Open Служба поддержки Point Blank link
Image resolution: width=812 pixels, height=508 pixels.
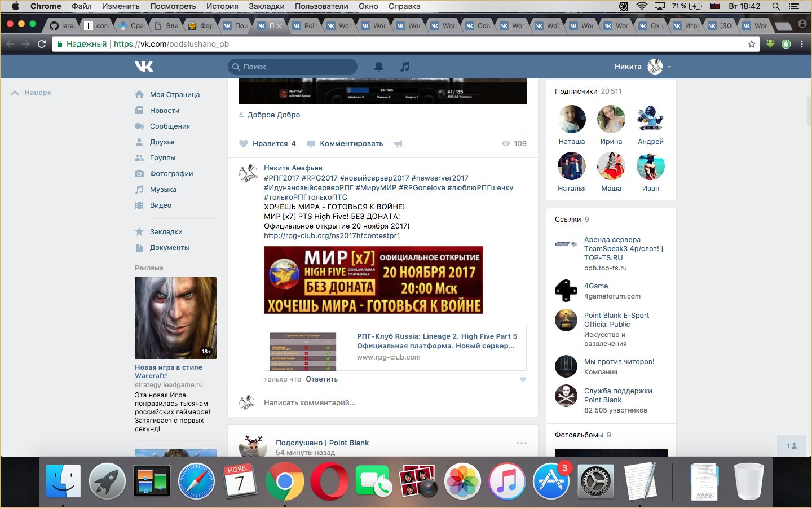[x=618, y=396]
